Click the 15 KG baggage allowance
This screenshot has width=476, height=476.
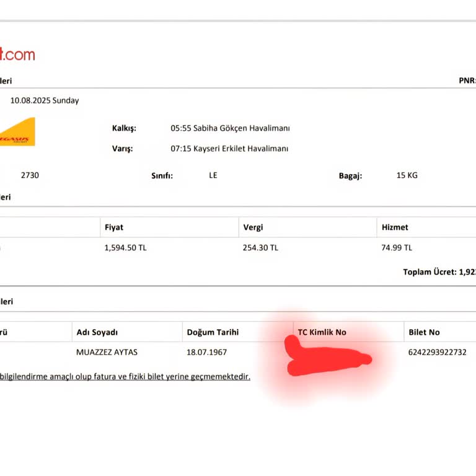[x=407, y=175]
